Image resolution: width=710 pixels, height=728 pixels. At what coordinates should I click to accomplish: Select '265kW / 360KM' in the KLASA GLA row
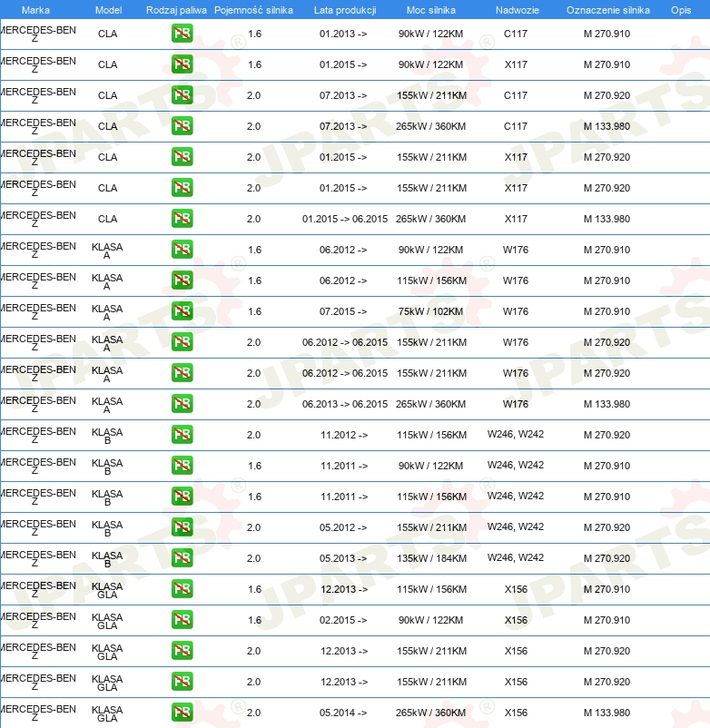click(431, 713)
